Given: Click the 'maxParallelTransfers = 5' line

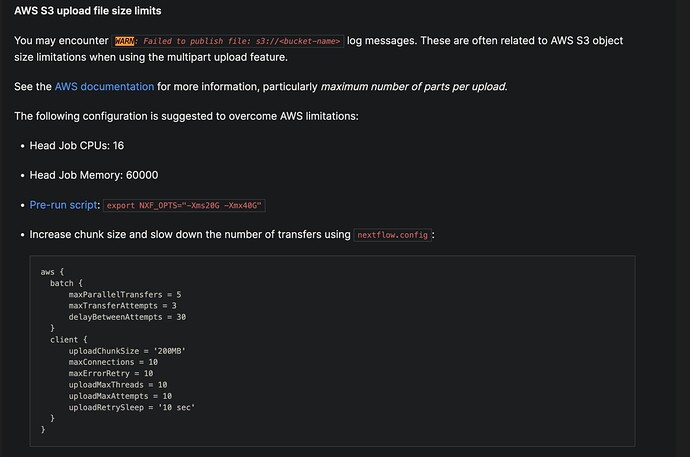Looking at the screenshot, I should (x=125, y=294).
